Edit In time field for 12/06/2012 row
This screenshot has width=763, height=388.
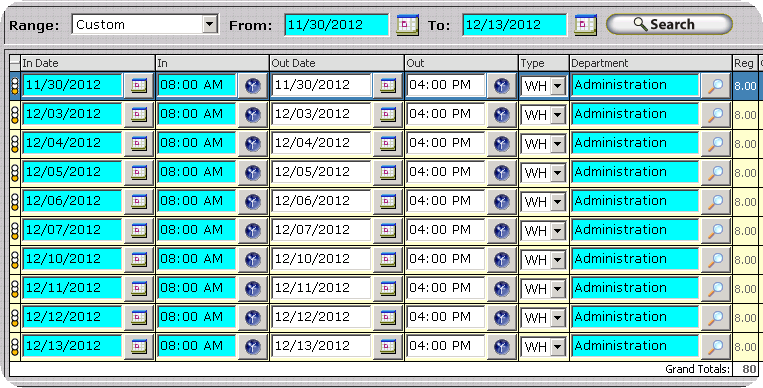[x=197, y=202]
